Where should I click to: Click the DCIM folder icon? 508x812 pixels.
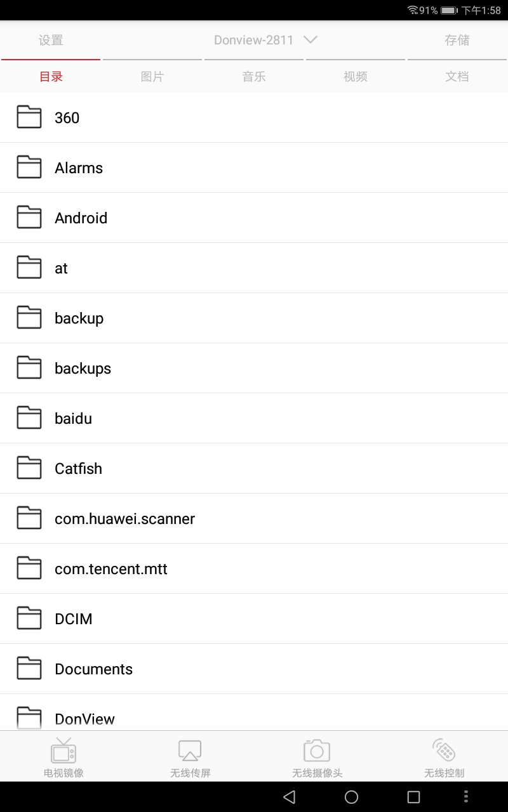tap(29, 619)
